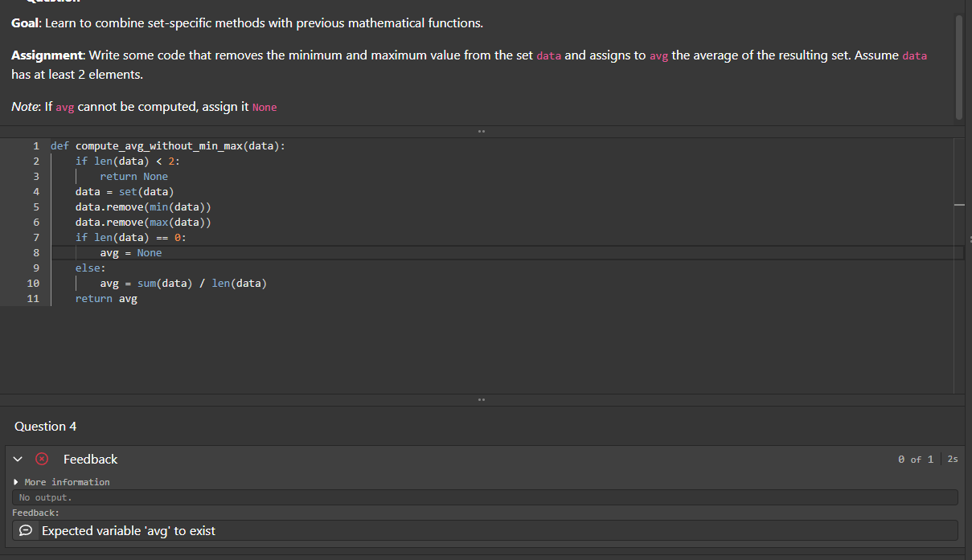This screenshot has width=972, height=560.
Task: Click the "Assignment" bold label
Action: 47,55
